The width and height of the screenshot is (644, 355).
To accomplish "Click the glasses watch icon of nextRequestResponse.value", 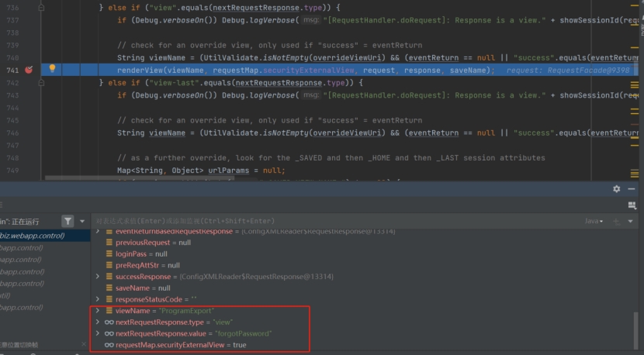I will pos(109,333).
